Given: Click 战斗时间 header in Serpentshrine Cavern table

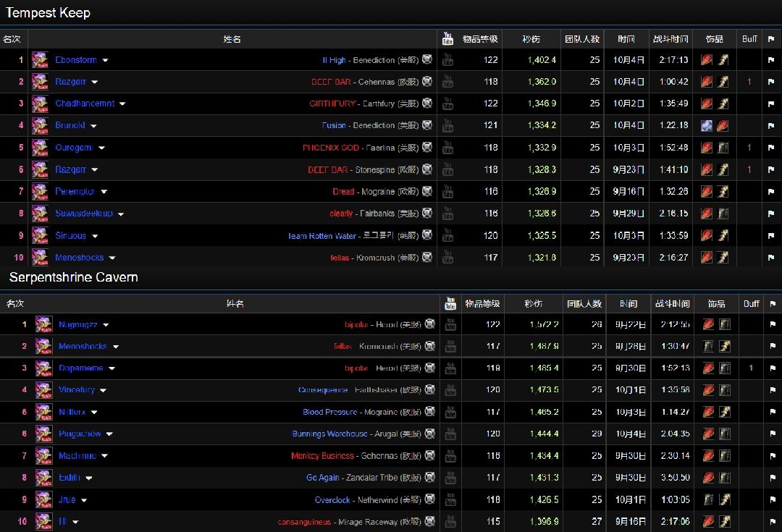Looking at the screenshot, I should point(672,304).
